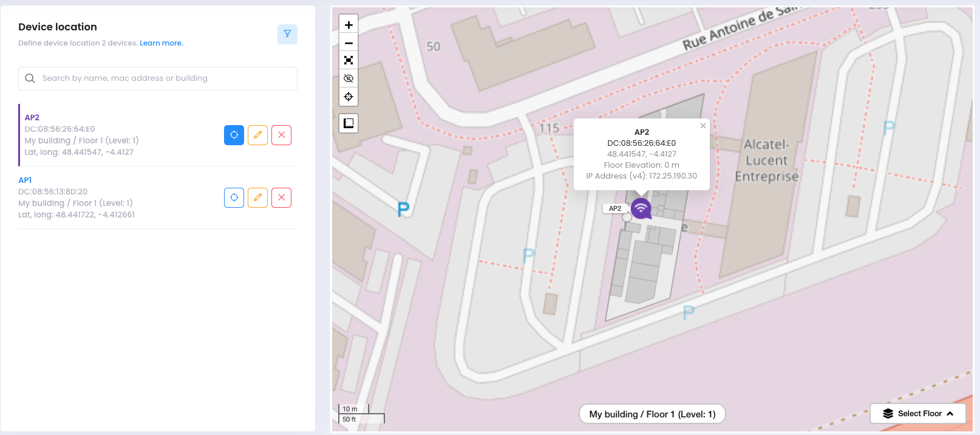Edit AP1 device location
Image resolution: width=980 pixels, height=435 pixels.
pyautogui.click(x=257, y=197)
